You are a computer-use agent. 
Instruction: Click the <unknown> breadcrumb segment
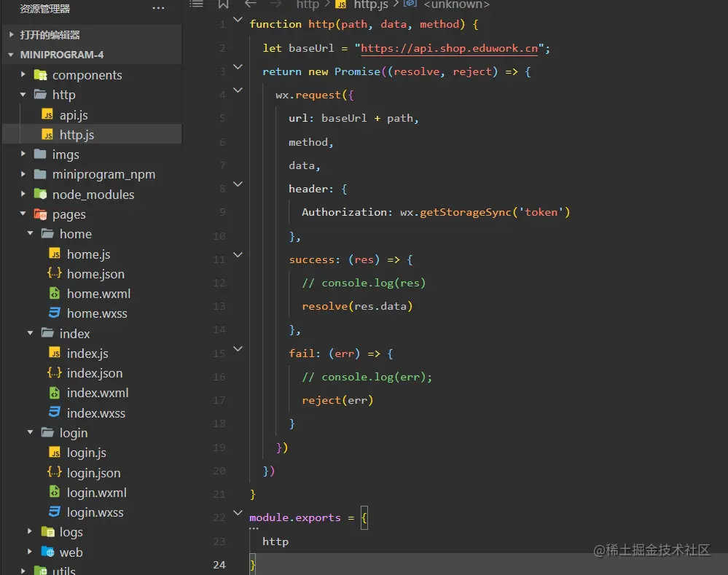point(456,4)
